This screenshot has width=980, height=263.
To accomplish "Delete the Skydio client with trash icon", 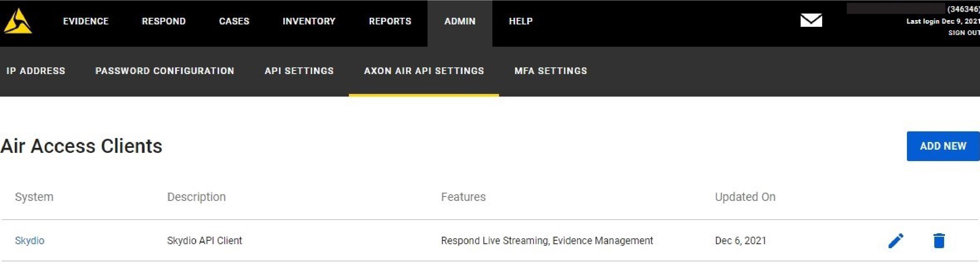I will click(x=939, y=241).
